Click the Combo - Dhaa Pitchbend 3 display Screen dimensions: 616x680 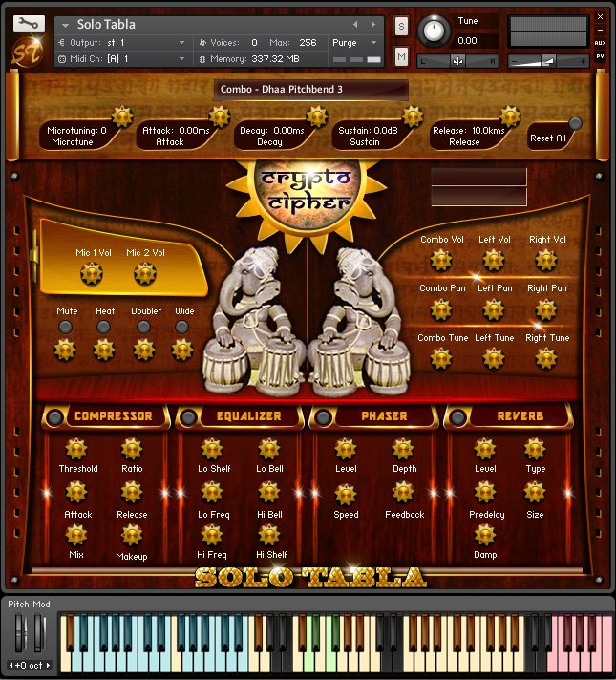click(310, 90)
